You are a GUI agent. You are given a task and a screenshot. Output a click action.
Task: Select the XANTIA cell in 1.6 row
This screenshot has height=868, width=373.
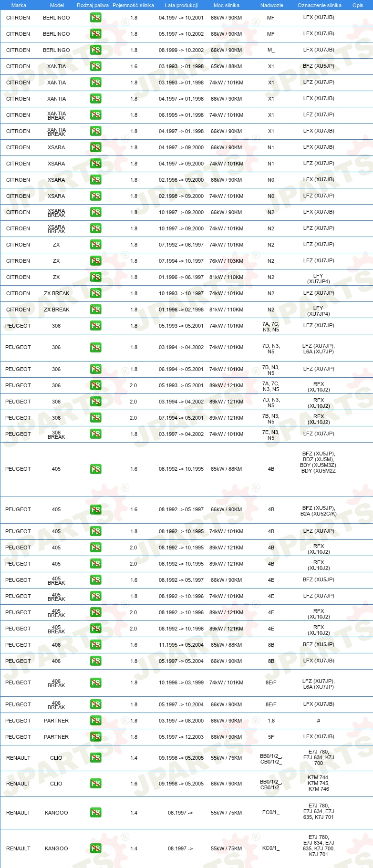pyautogui.click(x=56, y=66)
